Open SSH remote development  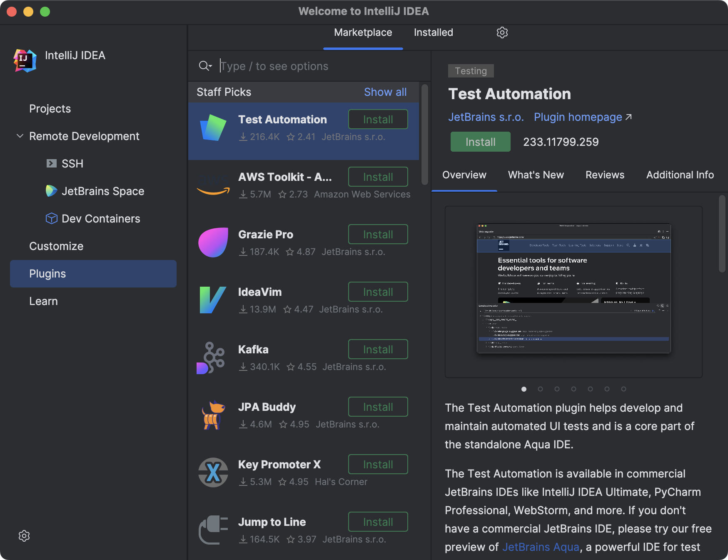72,164
